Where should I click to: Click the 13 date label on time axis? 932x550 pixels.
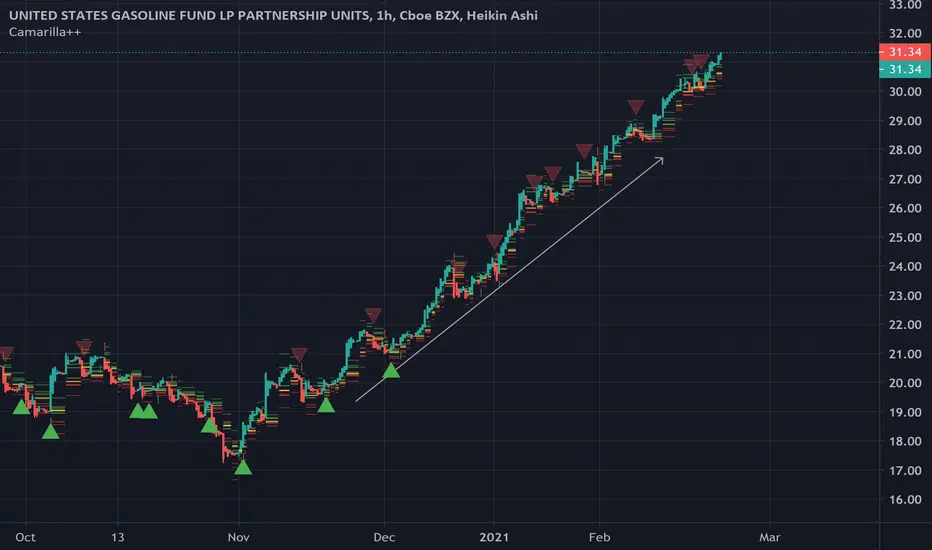(118, 538)
